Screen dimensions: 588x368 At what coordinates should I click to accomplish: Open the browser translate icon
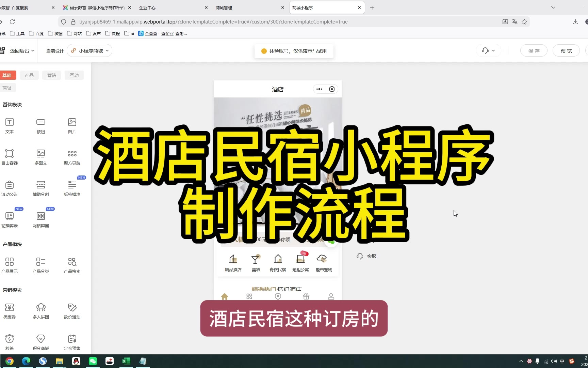pyautogui.click(x=515, y=22)
